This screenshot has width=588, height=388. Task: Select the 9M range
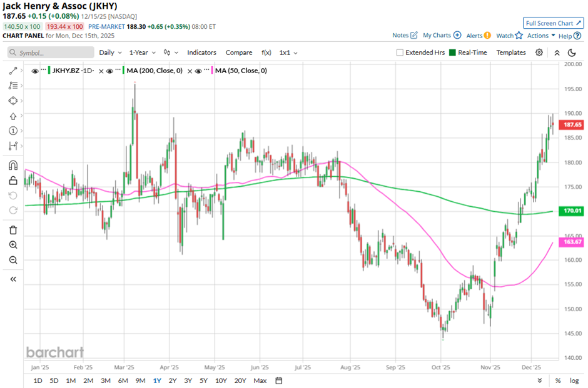point(140,381)
